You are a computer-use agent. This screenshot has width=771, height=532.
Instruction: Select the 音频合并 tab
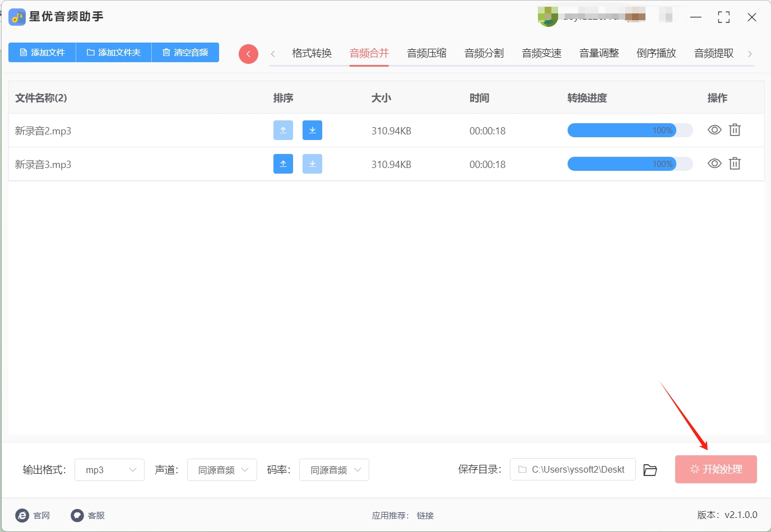tap(369, 53)
